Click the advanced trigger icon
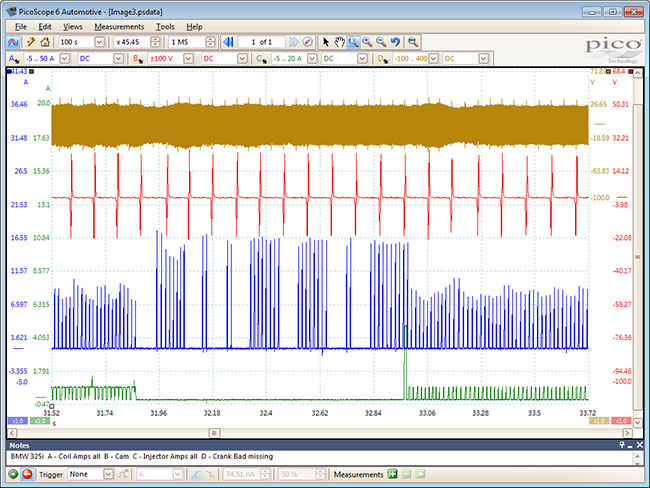This screenshot has width=650, height=488. [x=123, y=474]
